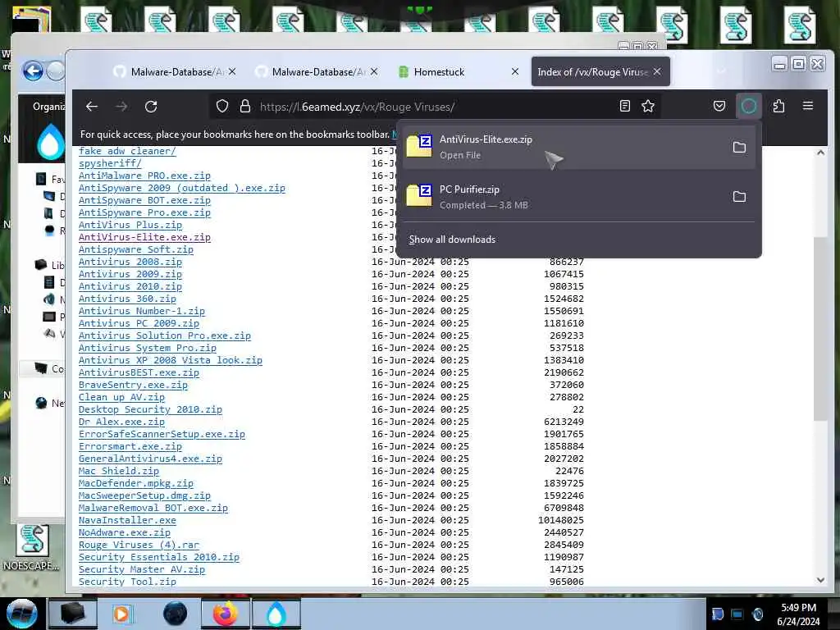Download Antivirus XP 2008 Vista look.zip
Viewport: 840px width, 630px height.
(x=171, y=361)
